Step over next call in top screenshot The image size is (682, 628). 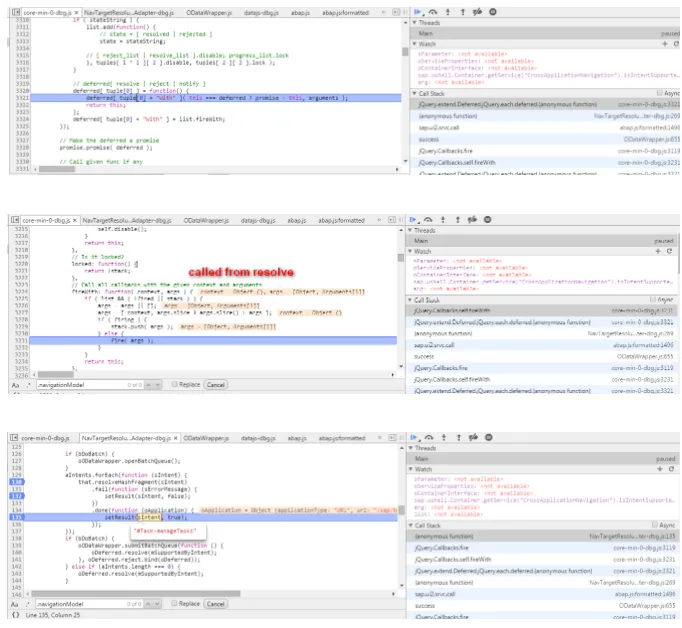[x=433, y=12]
